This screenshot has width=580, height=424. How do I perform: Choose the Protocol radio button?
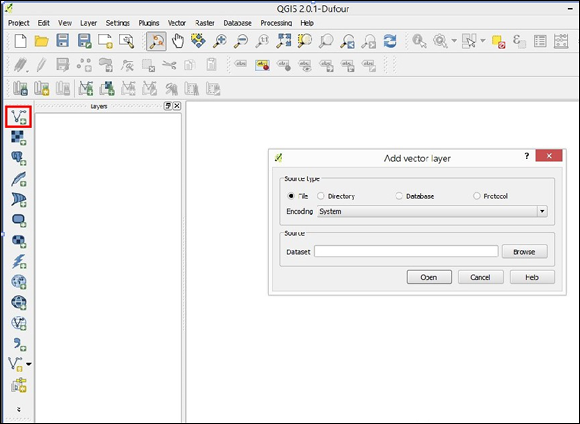(x=490, y=196)
